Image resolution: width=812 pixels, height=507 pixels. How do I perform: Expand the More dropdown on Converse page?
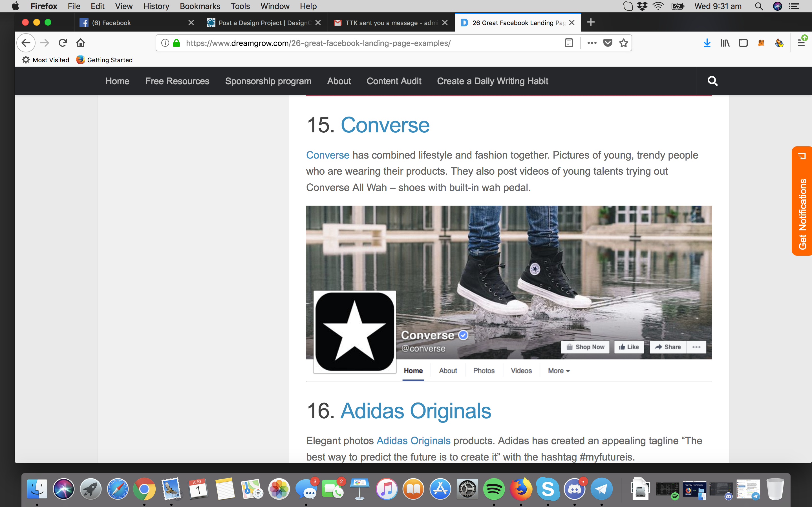tap(559, 370)
